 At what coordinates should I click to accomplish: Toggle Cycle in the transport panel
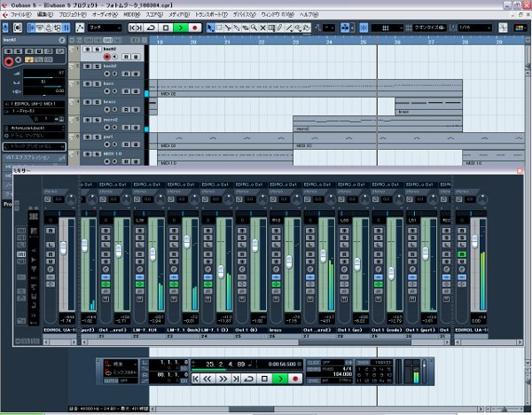(249, 379)
